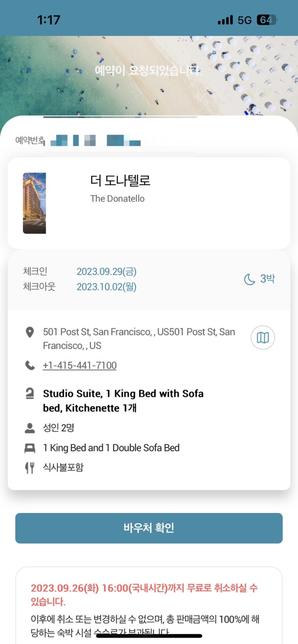Tap the red free cancellation deadline notice
Viewport: 298px width, 644px height.
144,594
